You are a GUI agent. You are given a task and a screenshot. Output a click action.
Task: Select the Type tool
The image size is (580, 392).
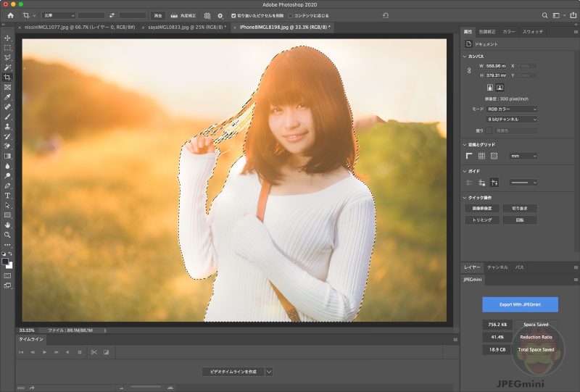(7, 195)
